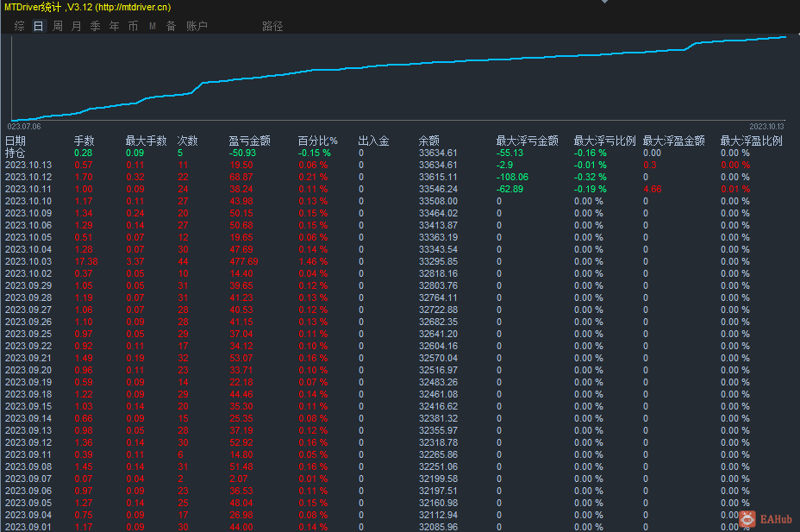This screenshot has width=800, height=532.
Task: Click balance value 33634.61 in 持仓 row
Action: tap(438, 153)
